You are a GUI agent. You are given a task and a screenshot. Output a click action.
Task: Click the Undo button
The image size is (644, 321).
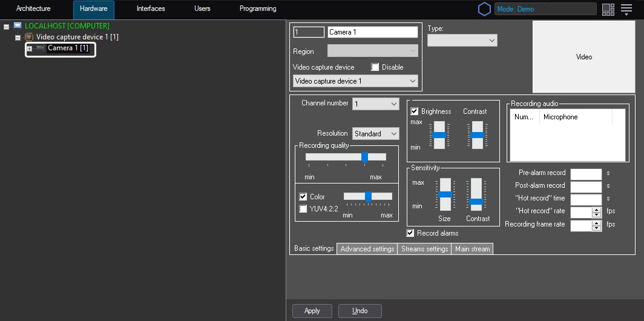(x=360, y=311)
